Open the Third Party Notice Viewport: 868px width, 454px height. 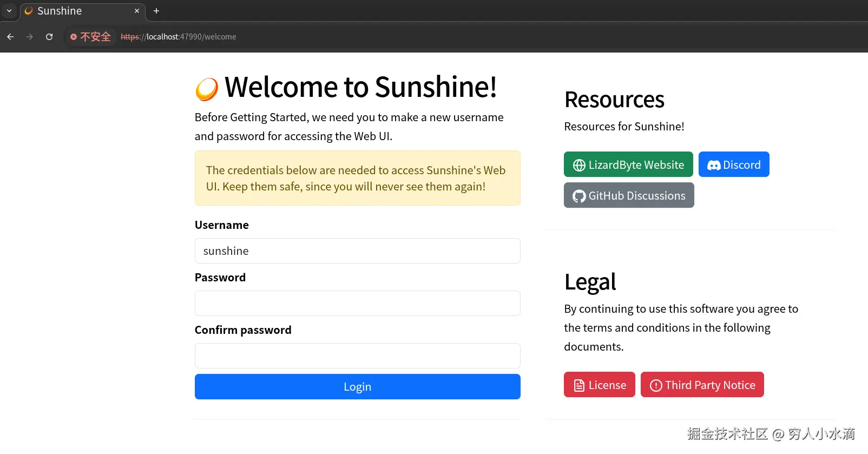coord(702,385)
